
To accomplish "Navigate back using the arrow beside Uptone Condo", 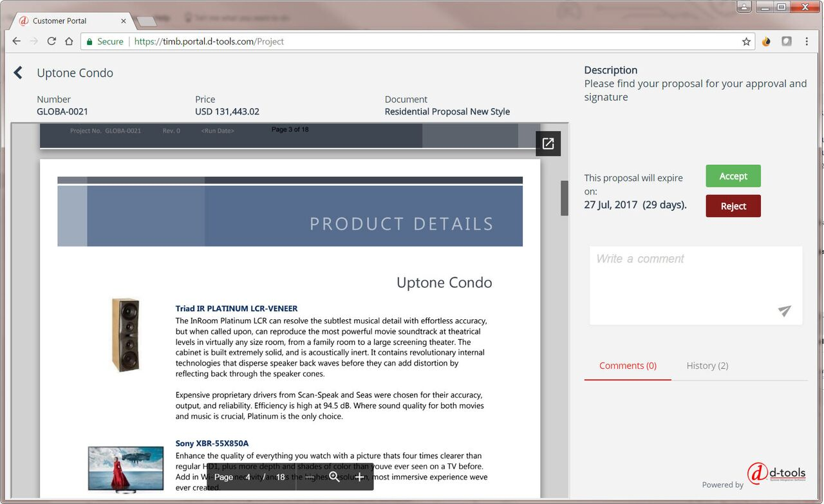I will [x=17, y=72].
